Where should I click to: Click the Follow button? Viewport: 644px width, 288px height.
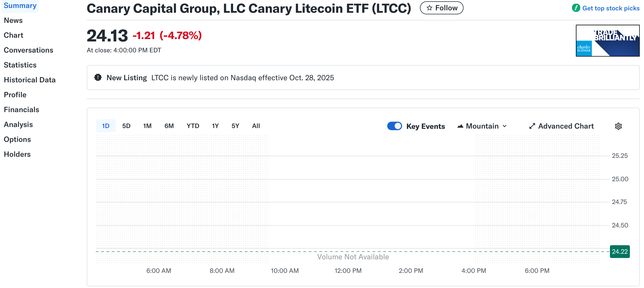[x=442, y=8]
